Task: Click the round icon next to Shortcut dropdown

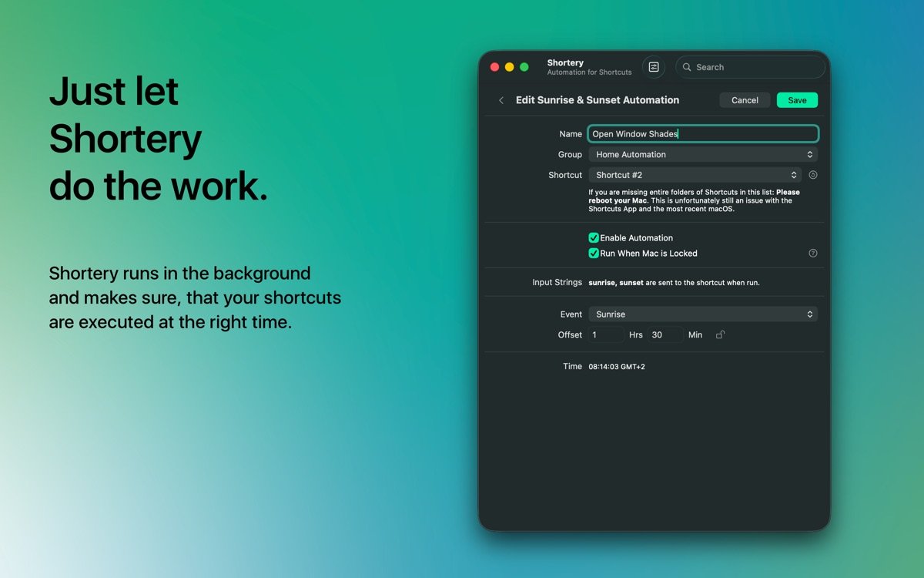Action: (813, 175)
